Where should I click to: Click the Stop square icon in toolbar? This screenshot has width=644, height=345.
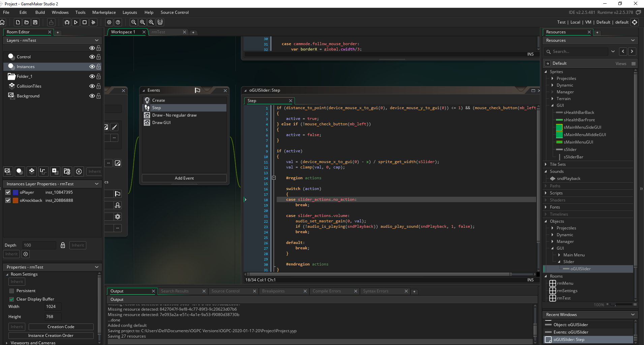(85, 22)
